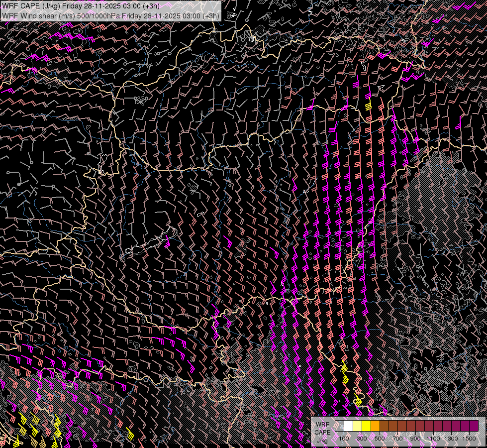Click the 100 tick label on the legend
The height and width of the screenshot is (448, 487).
click(344, 439)
